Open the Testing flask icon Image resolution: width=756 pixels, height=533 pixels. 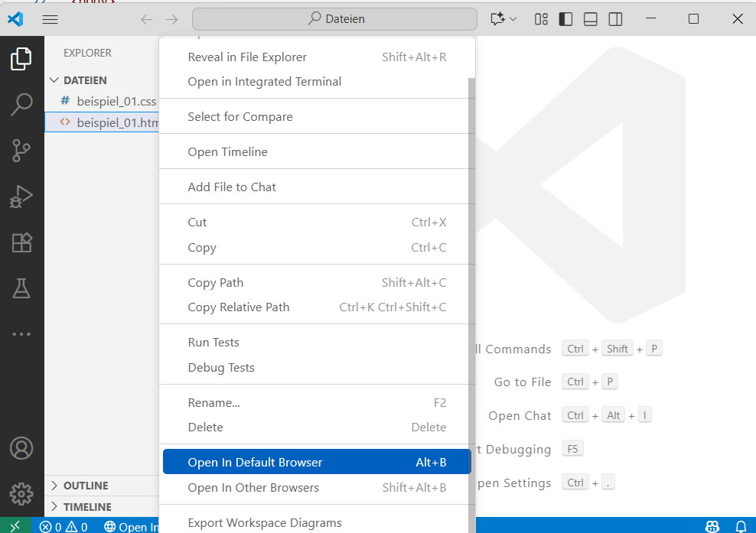[x=21, y=288]
